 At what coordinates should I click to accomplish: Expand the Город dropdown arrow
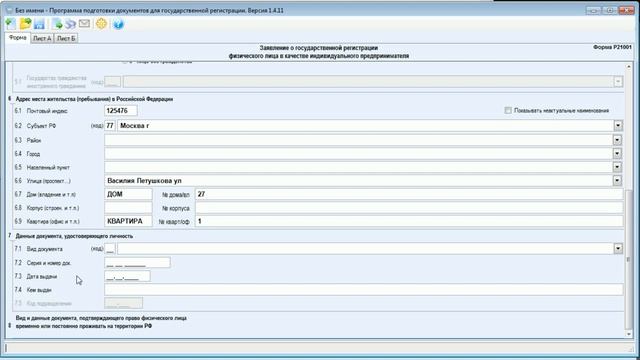click(x=617, y=153)
